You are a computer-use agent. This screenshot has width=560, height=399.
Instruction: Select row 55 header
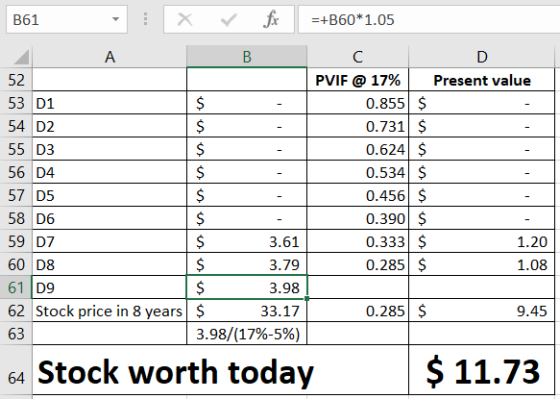[16, 149]
